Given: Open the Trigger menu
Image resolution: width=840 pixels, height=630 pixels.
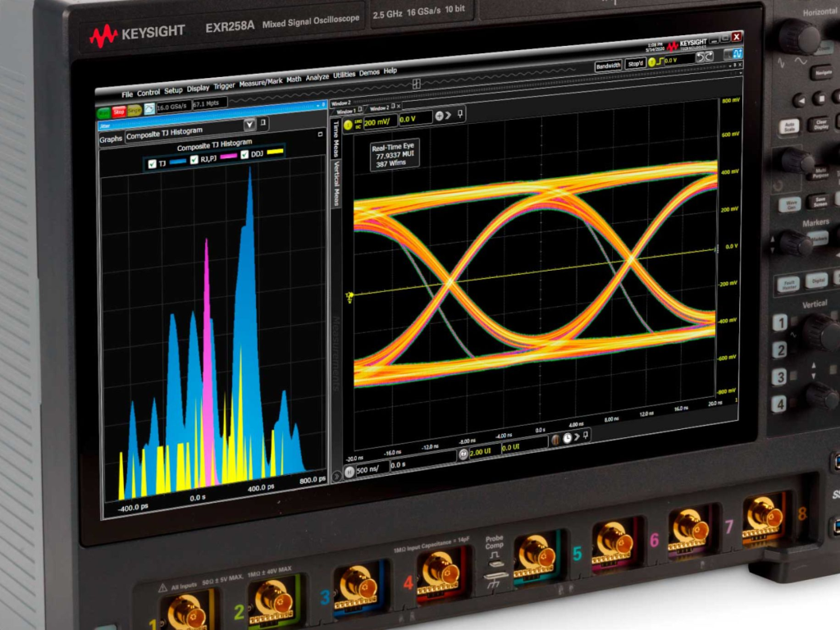Looking at the screenshot, I should tap(224, 86).
